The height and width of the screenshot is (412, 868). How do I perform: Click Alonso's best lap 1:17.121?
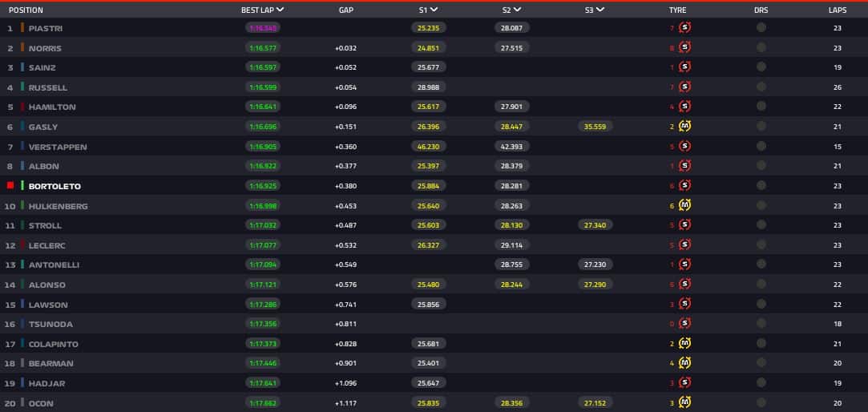tap(262, 284)
